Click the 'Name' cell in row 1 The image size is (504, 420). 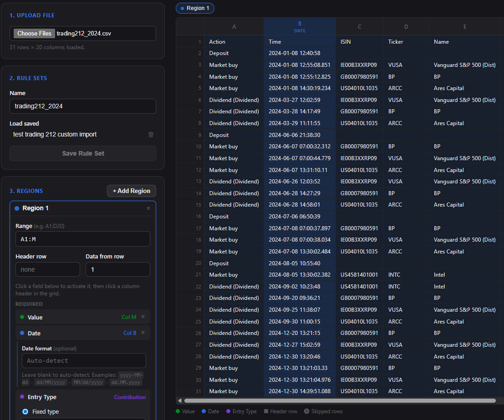pyautogui.click(x=465, y=42)
